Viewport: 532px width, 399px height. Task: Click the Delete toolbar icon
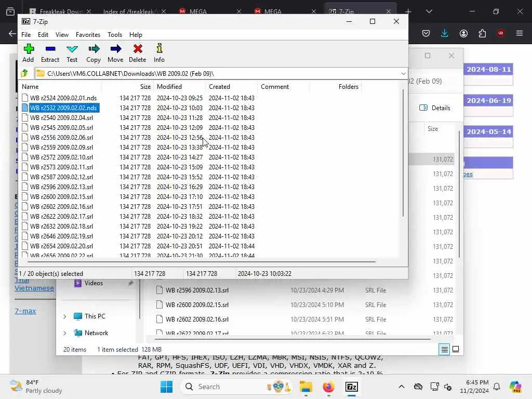click(x=137, y=54)
